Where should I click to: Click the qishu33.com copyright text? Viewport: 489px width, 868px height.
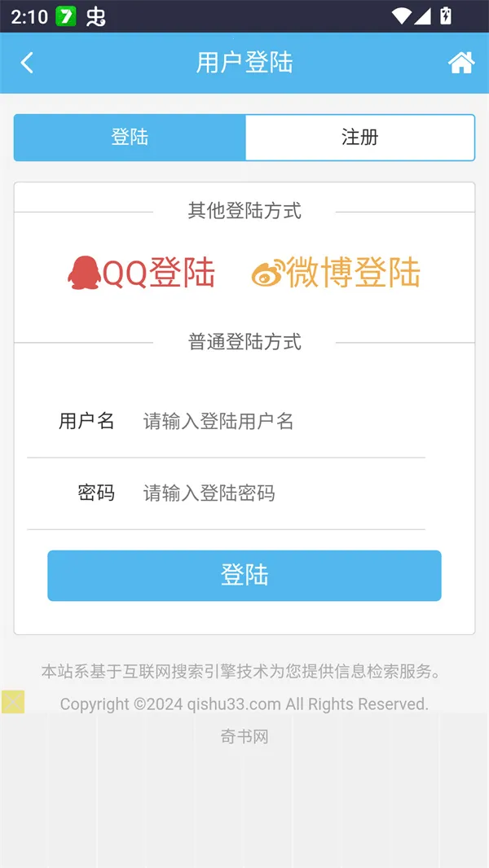(x=244, y=704)
